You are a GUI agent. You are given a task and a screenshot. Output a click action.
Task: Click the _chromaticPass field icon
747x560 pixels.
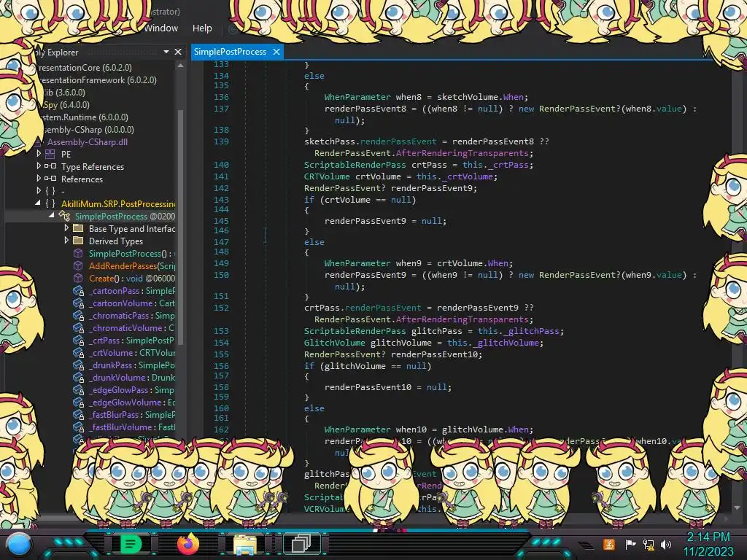(x=79, y=315)
